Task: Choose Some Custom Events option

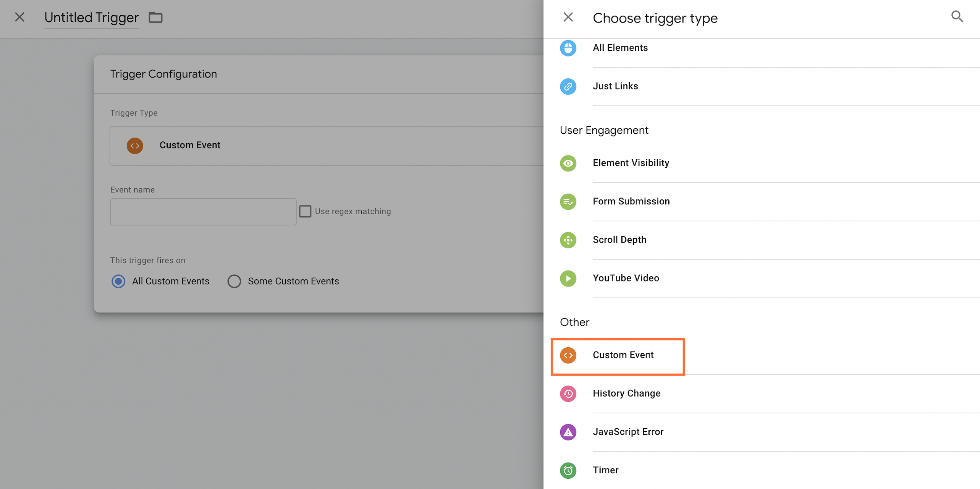Action: (234, 281)
